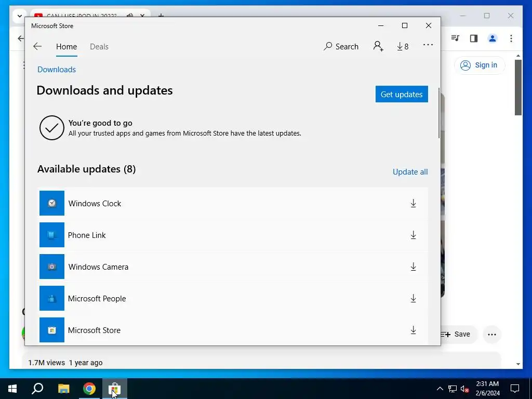
Task: Download the Windows Clock update
Action: [413, 203]
